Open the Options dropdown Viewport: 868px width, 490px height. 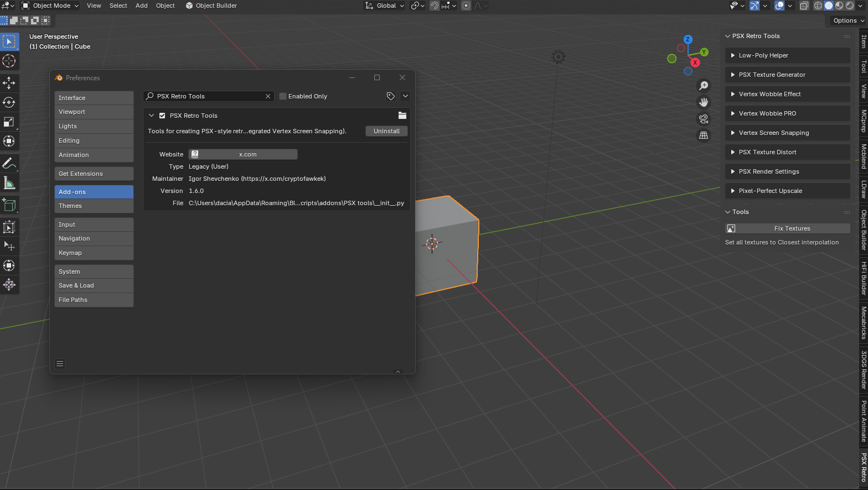coord(848,20)
